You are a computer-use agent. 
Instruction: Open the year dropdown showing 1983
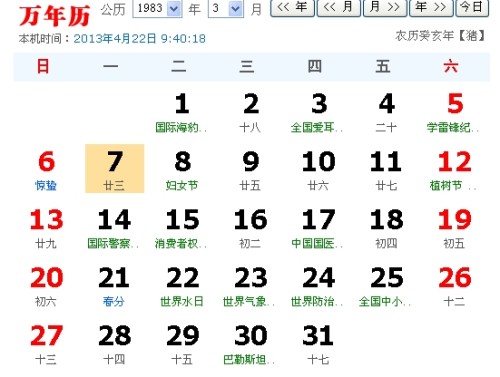[157, 8]
